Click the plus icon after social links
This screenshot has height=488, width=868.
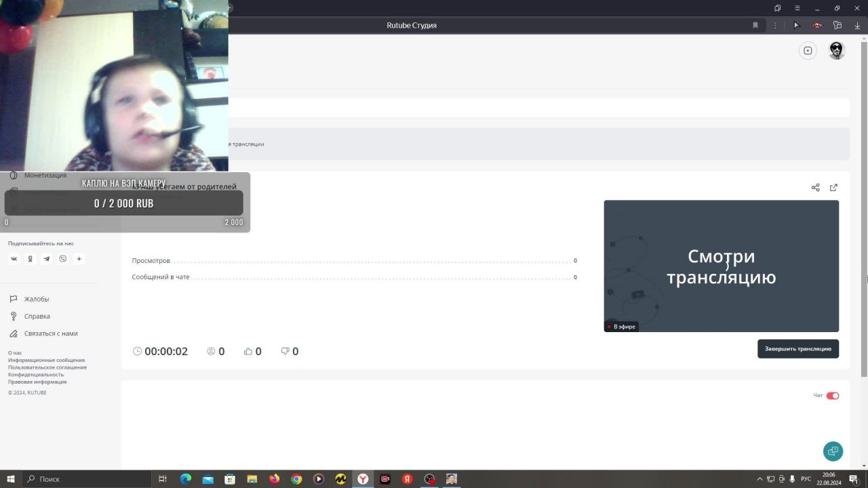pyautogui.click(x=79, y=259)
